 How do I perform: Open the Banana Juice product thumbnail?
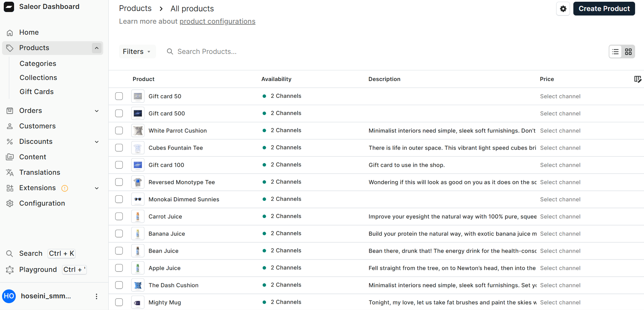click(138, 233)
